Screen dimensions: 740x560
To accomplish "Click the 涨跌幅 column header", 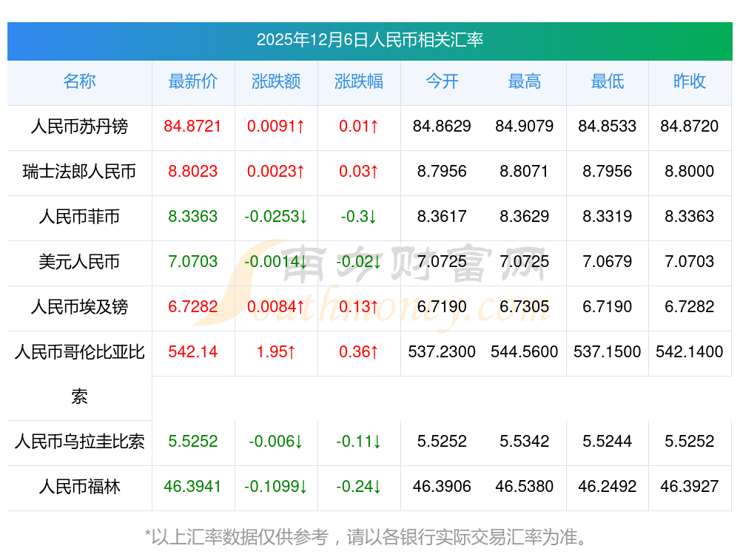I will tap(359, 81).
